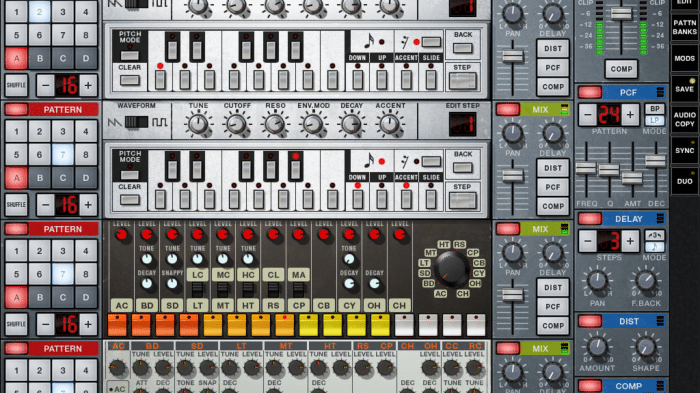Viewport: 700px width, 393px height.
Task: Open the PATTN BANKS menu
Action: point(684,27)
